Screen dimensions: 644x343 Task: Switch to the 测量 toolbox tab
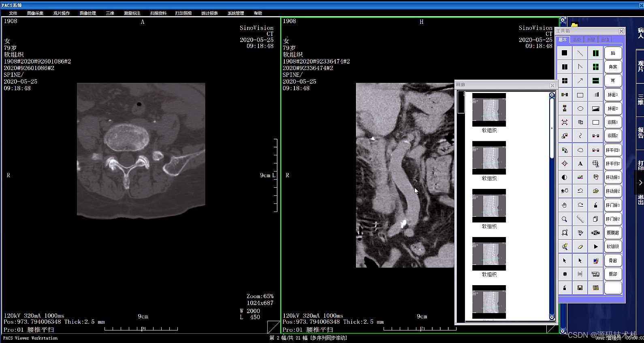click(x=591, y=40)
